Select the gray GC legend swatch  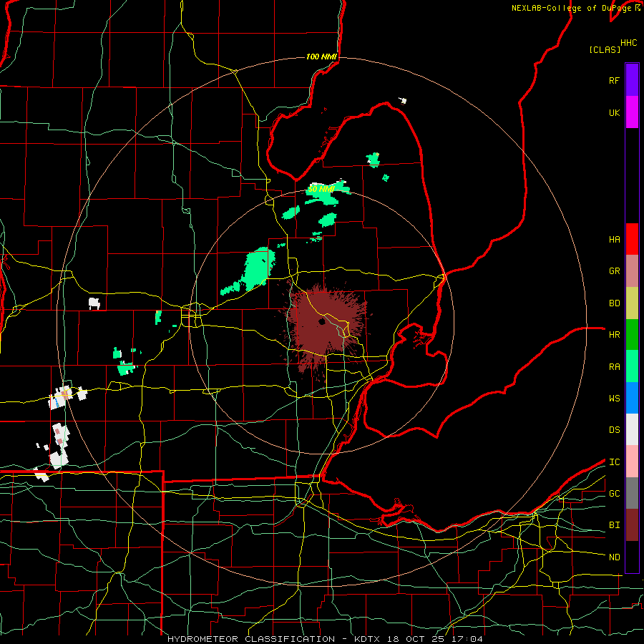click(x=632, y=493)
